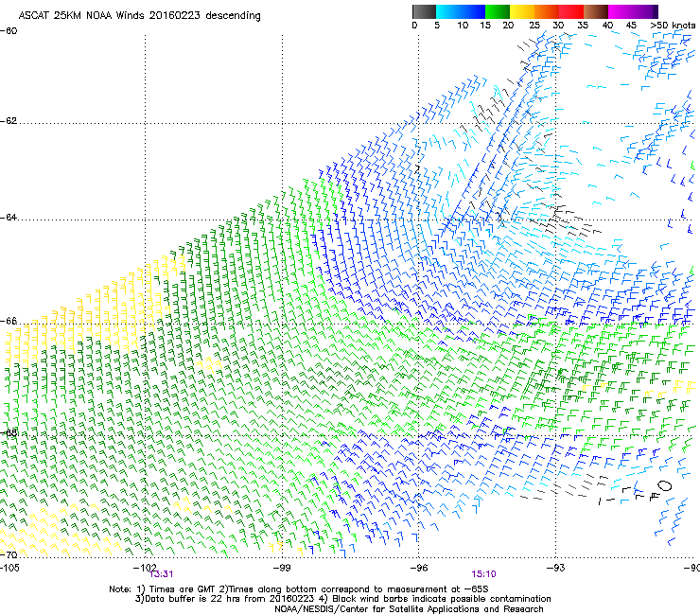Click the '40' legend scale label
Screen dimensions: 700x615
coord(607,26)
